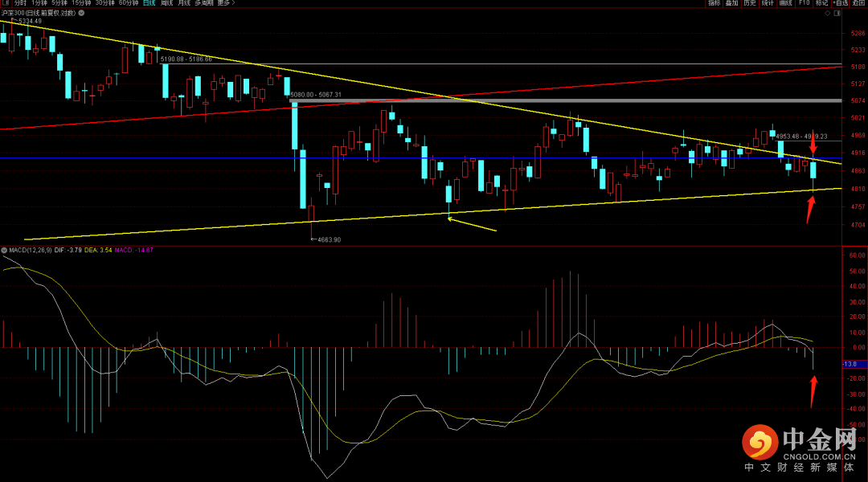This screenshot has width=868, height=482.
Task: Click the 返回 back button
Action: 858,2
